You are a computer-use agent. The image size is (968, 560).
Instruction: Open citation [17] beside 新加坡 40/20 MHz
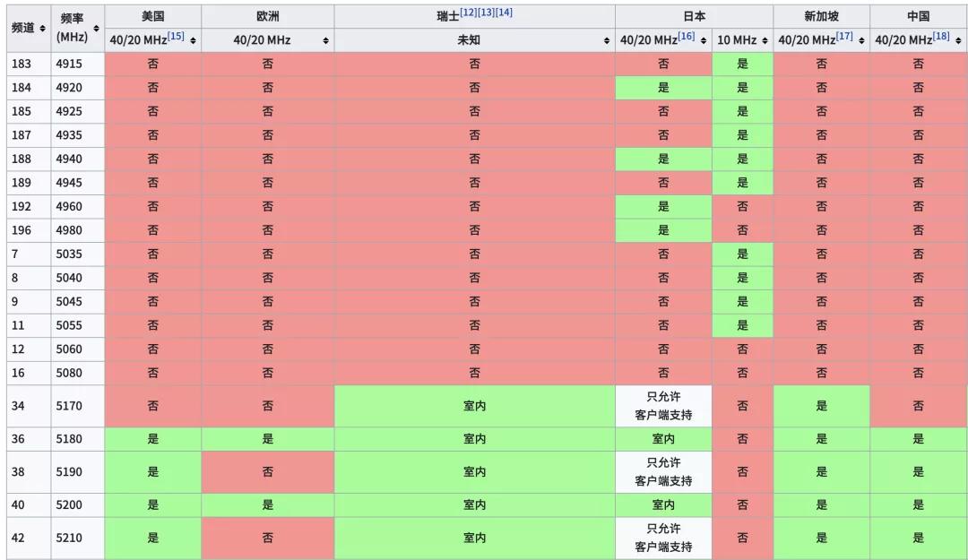coord(843,37)
